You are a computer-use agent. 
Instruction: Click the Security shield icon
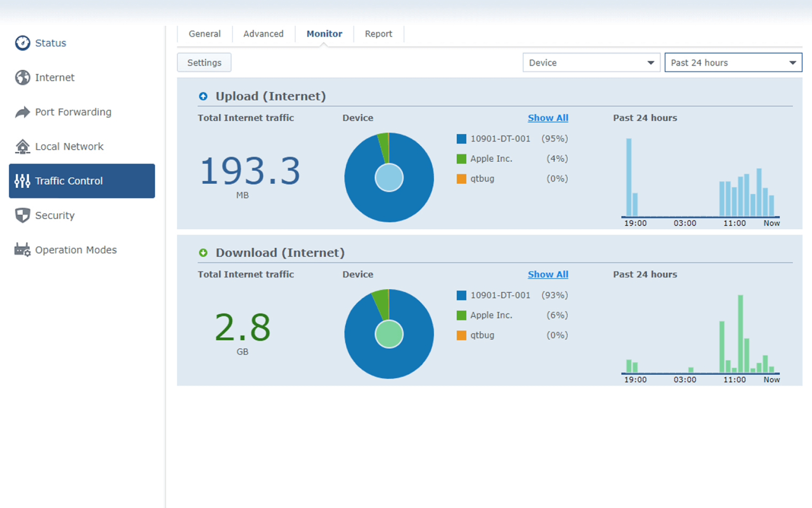(x=22, y=215)
